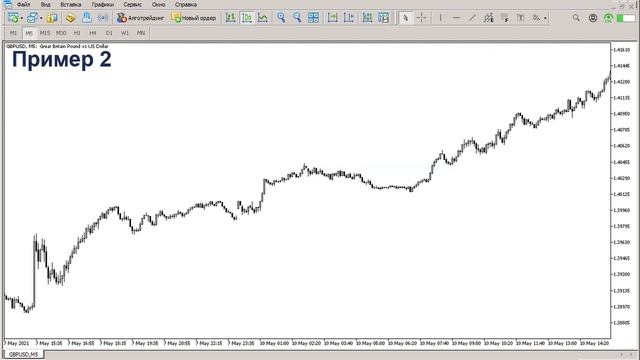Click the green connection status icon
The width and height of the screenshot is (640, 360).
(x=608, y=18)
